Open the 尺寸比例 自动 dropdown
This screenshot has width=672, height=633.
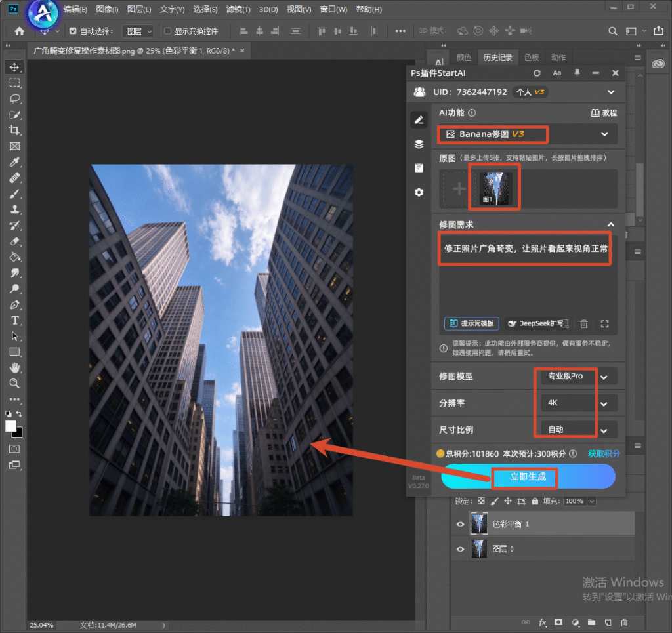point(579,430)
